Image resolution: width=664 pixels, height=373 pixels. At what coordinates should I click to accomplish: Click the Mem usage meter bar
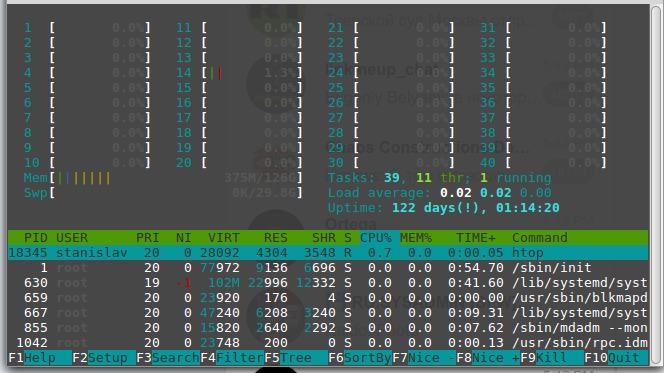pyautogui.click(x=163, y=178)
